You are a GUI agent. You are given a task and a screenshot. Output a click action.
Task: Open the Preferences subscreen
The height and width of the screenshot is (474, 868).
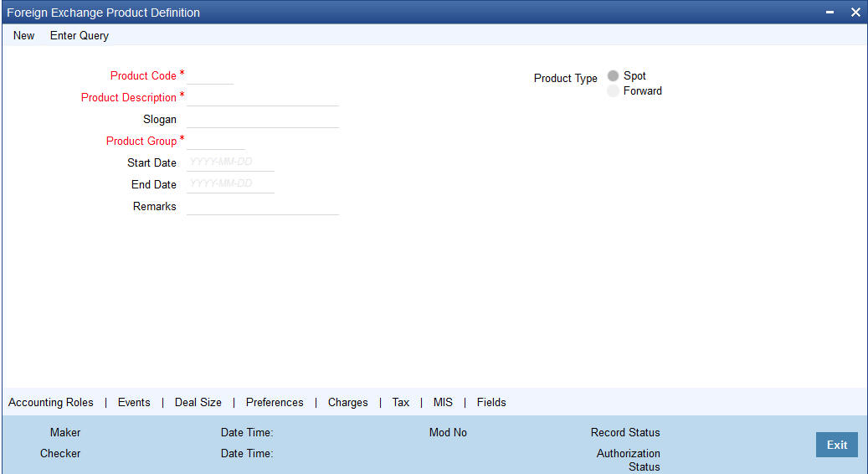pyautogui.click(x=275, y=403)
